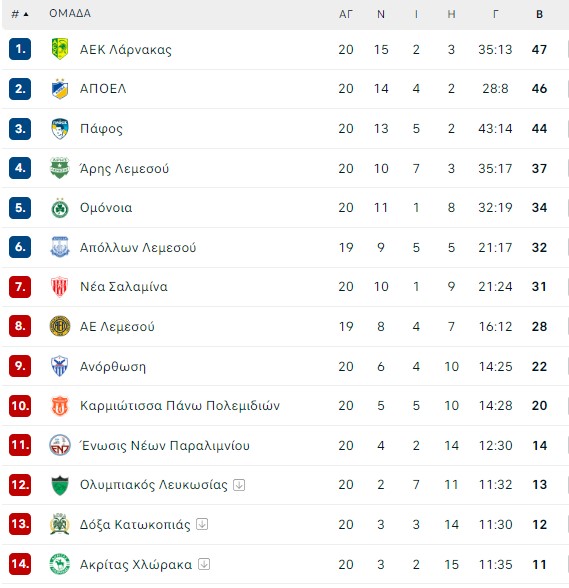Click relegation arrow icon beside Ολυμπιακός Λευκωσίας
569x588 pixels.
(239, 485)
